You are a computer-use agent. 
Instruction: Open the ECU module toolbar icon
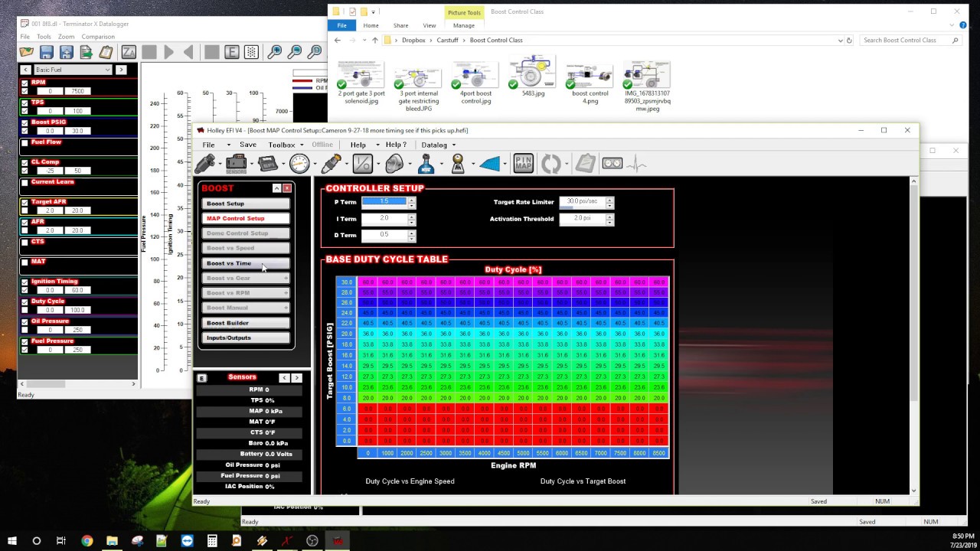(267, 163)
